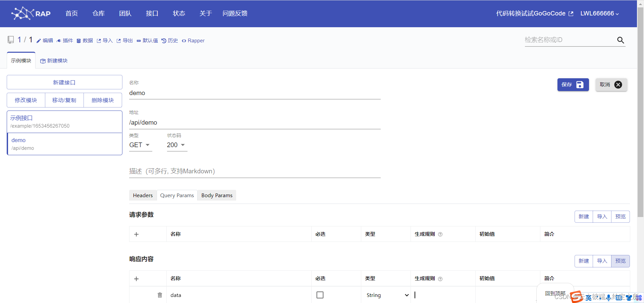Select the 示例模块 tab

[21, 61]
